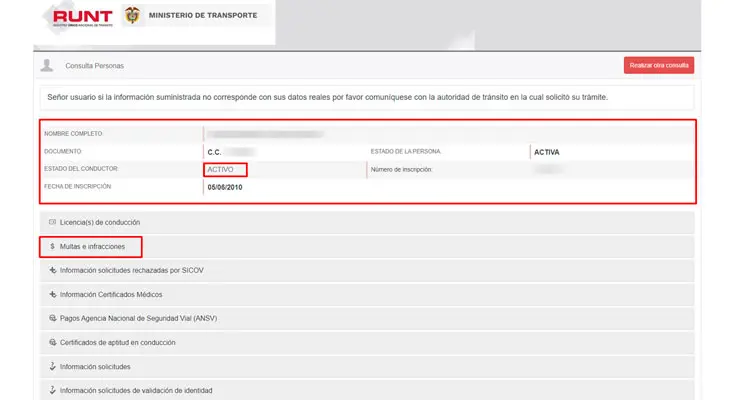Click the dollar icon next to Multas e infracciones
Screen dimensions: 750x400
[53, 246]
